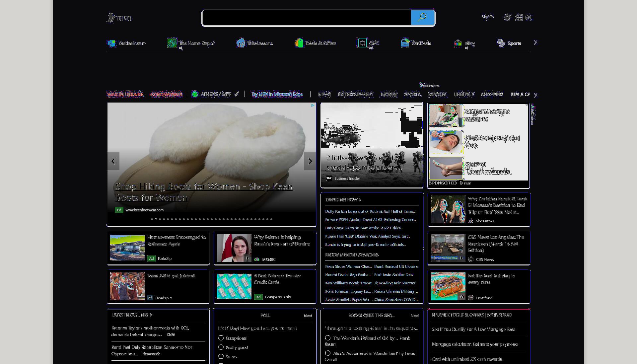Viewport: 637px width, 364px height.
Task: Select Alice's Adventures in Wonderland answer
Action: [328, 353]
